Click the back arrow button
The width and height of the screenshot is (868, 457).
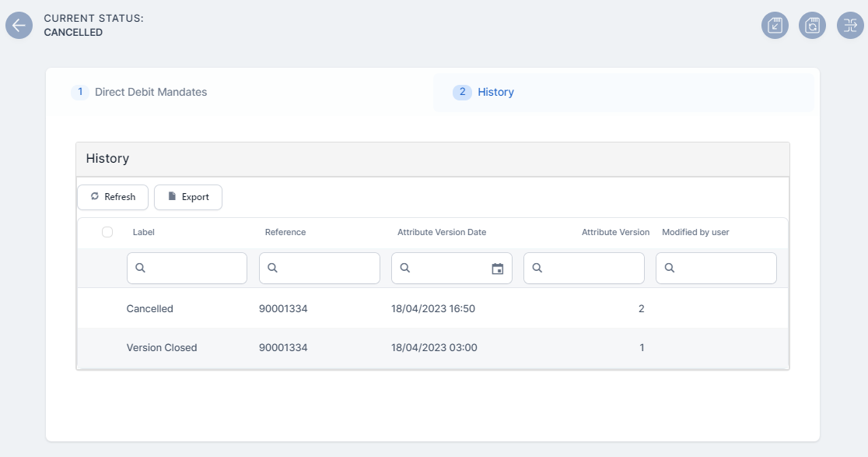(19, 26)
